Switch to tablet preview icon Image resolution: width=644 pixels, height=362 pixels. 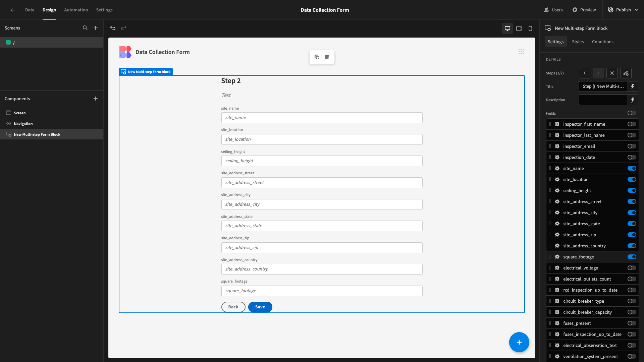519,28
